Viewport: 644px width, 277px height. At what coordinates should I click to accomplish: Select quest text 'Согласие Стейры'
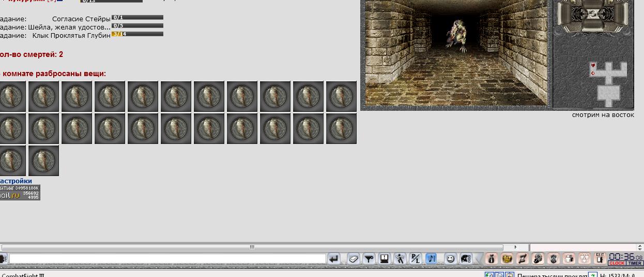click(x=81, y=19)
